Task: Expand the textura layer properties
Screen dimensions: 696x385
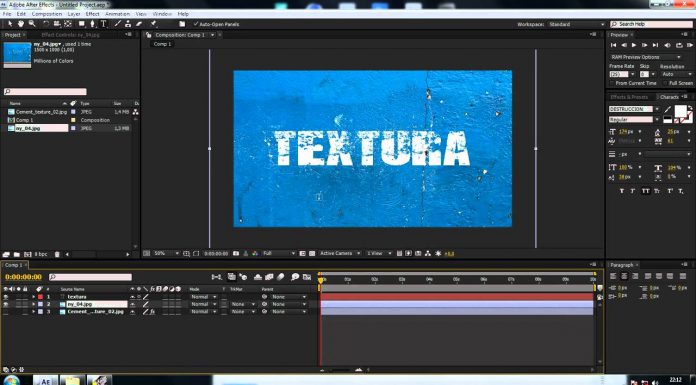Action: click(x=33, y=297)
